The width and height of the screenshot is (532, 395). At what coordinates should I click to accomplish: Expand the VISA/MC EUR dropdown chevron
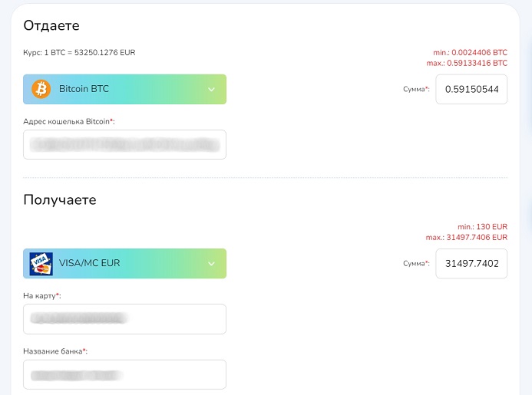[211, 264]
